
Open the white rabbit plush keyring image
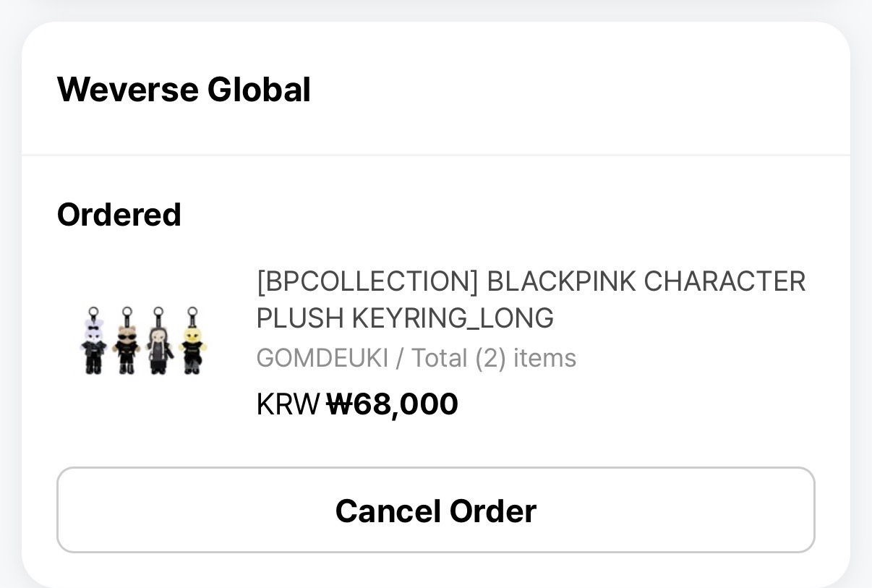[x=93, y=346]
